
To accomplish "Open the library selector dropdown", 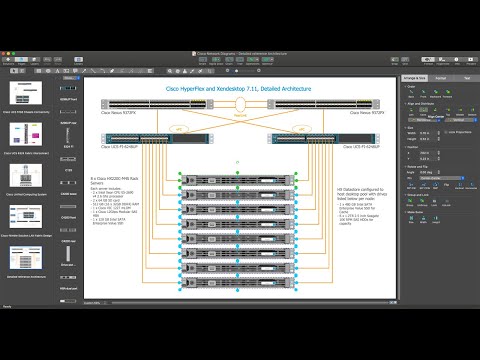I will coord(72,78).
